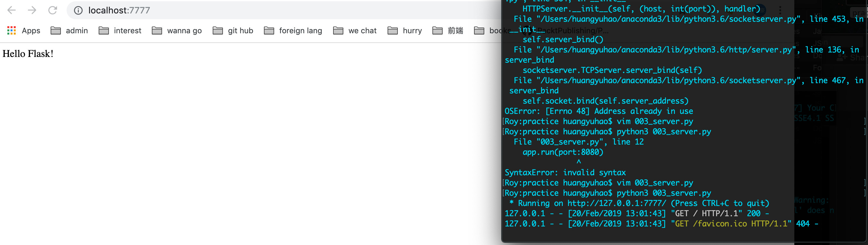Open the interest bookmark folder
Viewport: 868px width, 245px height.
coord(120,31)
